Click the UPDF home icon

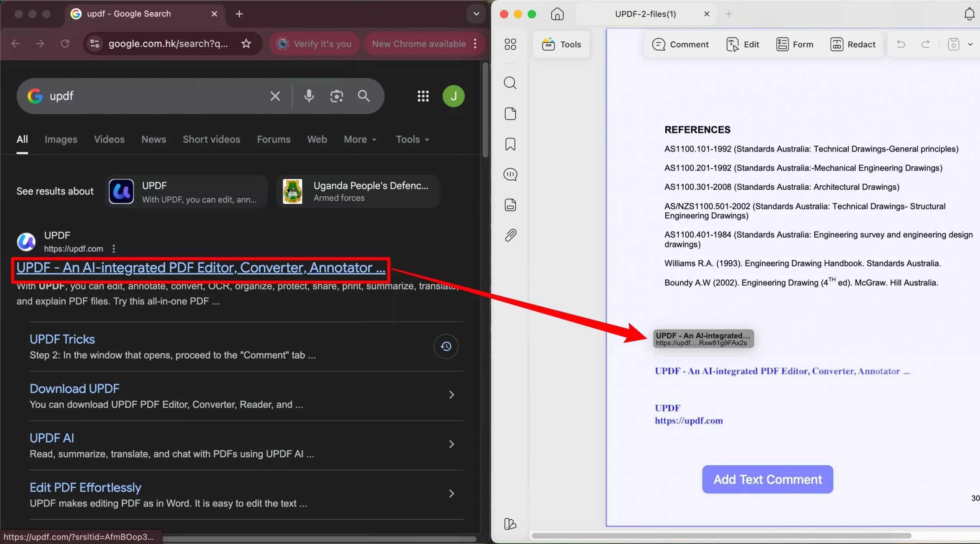557,14
